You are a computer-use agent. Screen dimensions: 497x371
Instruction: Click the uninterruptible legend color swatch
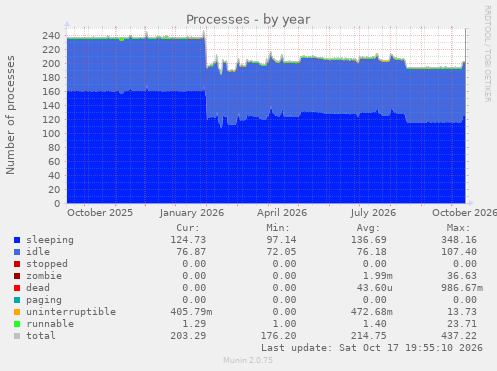click(x=17, y=312)
